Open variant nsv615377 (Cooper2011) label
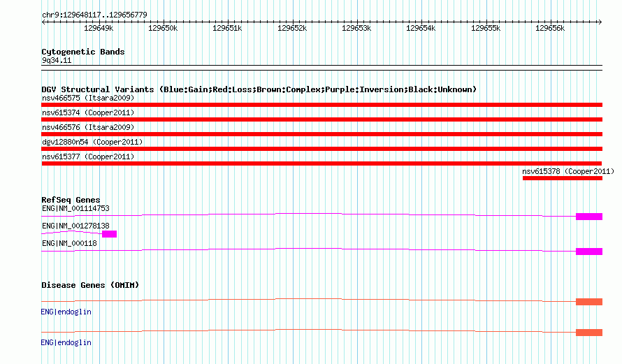 coord(88,156)
